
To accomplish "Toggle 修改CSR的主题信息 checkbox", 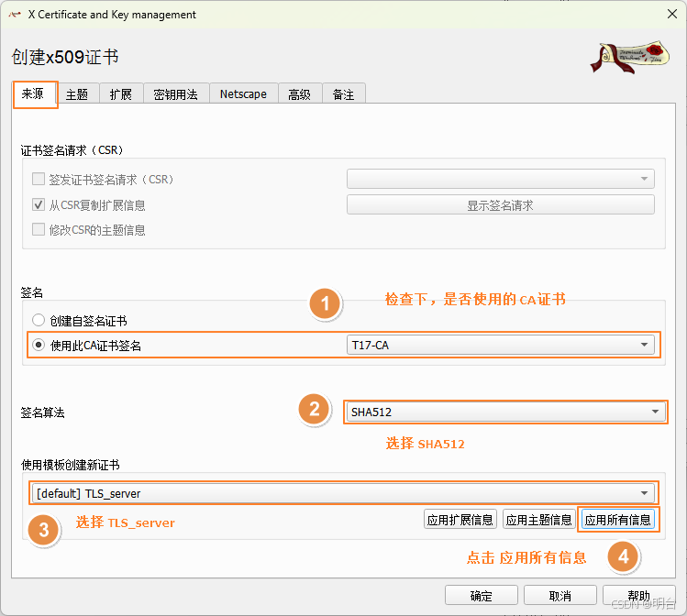I will pyautogui.click(x=39, y=230).
